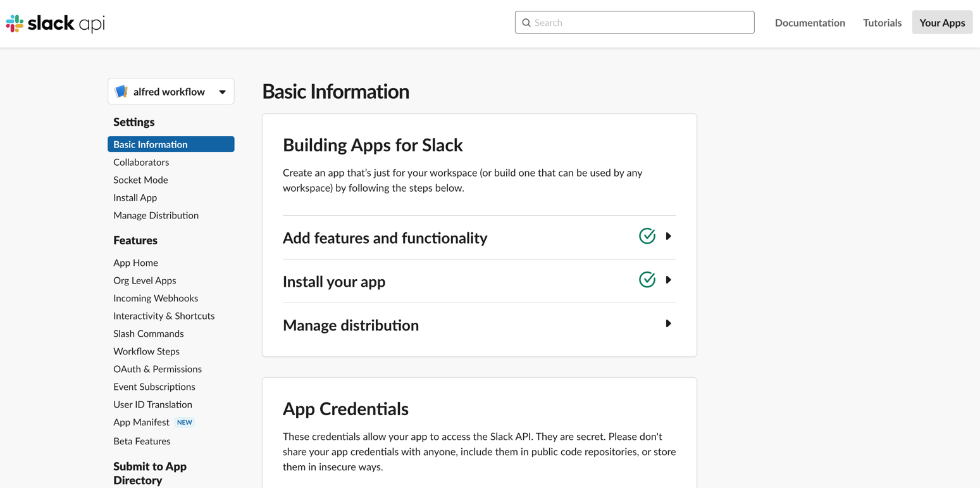Viewport: 980px width, 488px height.
Task: Open OAuth & Permissions
Action: point(158,369)
